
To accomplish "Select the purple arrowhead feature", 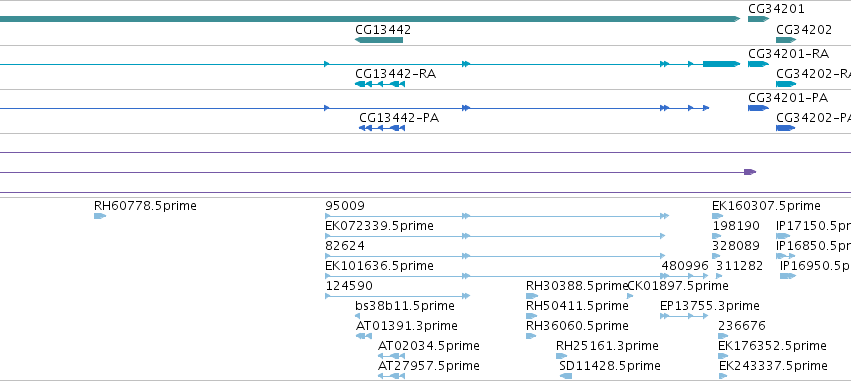I will point(750,172).
